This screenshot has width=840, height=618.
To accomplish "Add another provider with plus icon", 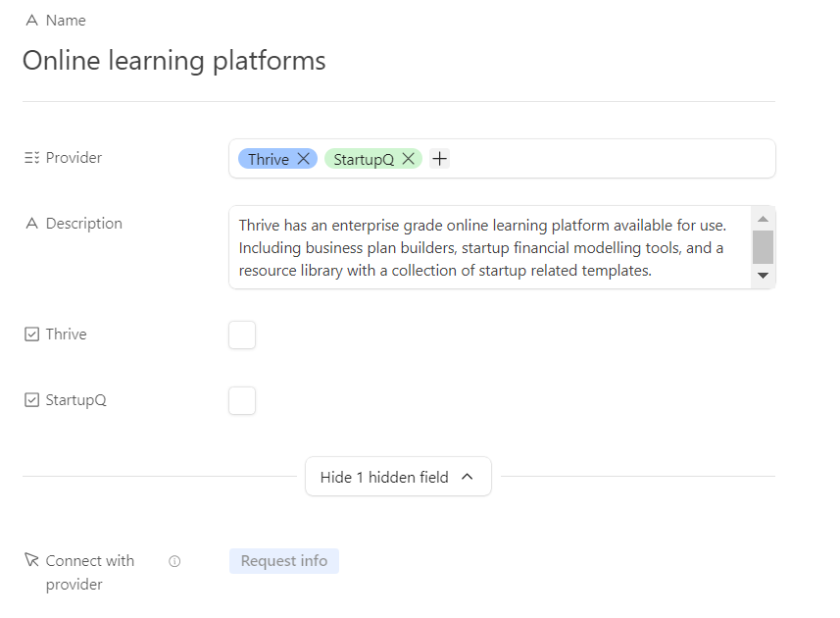I will [439, 159].
